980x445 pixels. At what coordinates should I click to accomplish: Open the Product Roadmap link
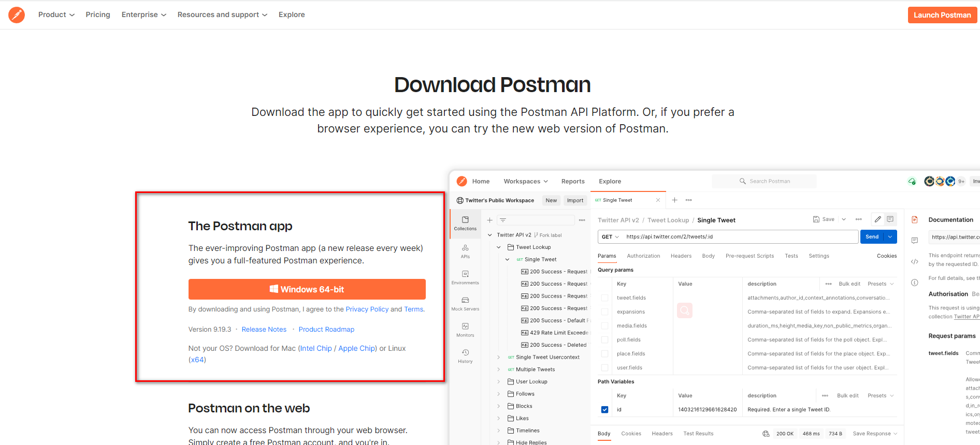[326, 330]
